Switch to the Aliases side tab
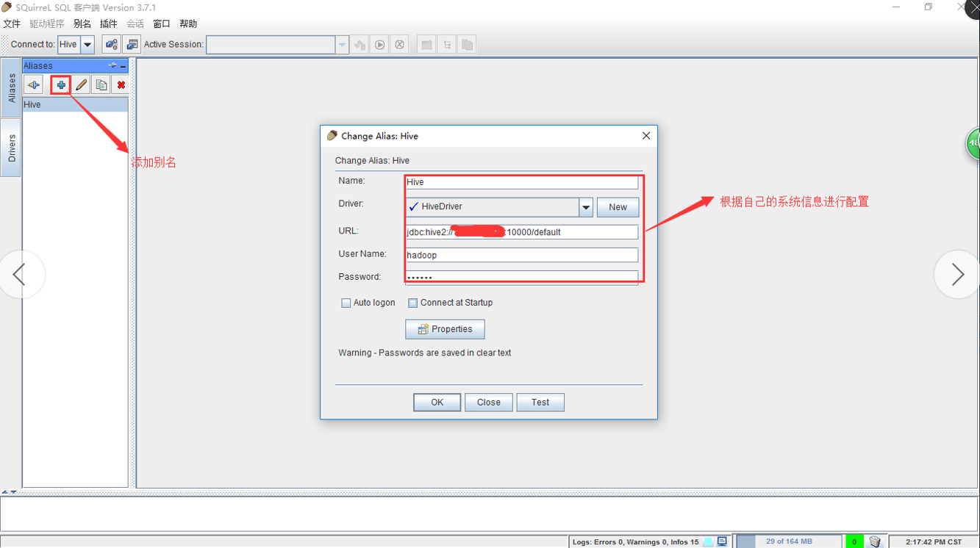The width and height of the screenshot is (980, 548). (11, 88)
